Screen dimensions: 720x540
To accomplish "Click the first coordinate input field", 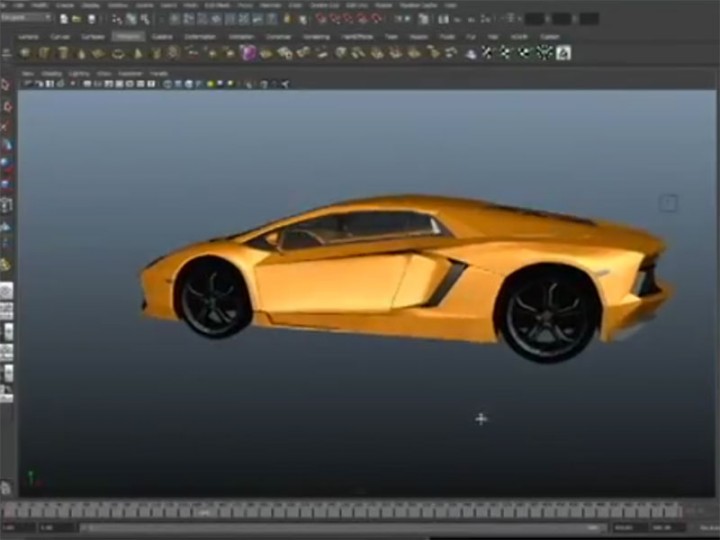I will pos(535,19).
